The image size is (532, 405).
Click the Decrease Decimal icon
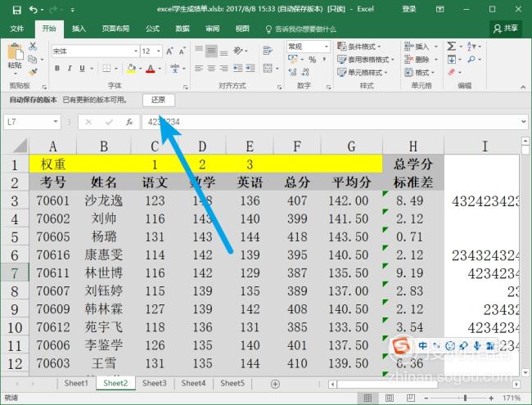point(305,72)
